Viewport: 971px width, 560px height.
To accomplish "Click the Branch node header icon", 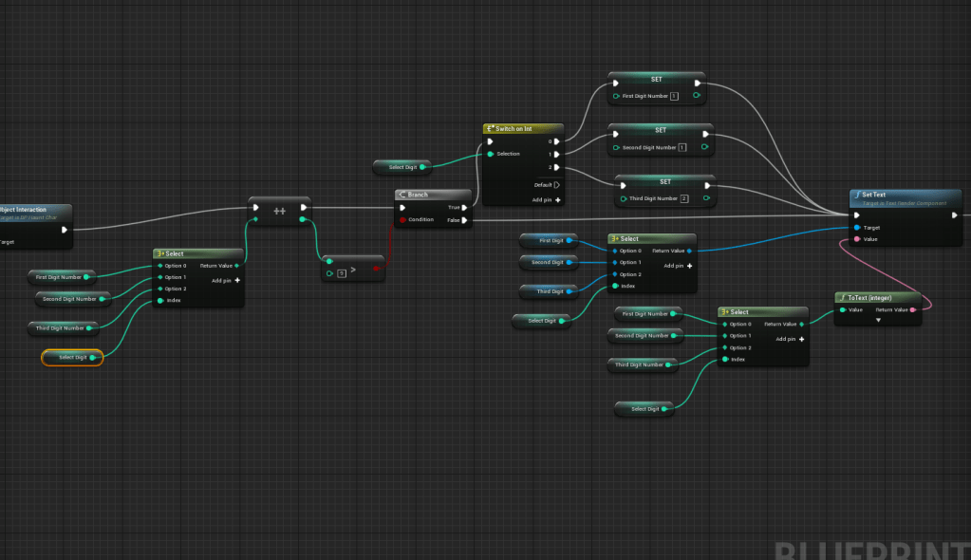I will point(402,195).
